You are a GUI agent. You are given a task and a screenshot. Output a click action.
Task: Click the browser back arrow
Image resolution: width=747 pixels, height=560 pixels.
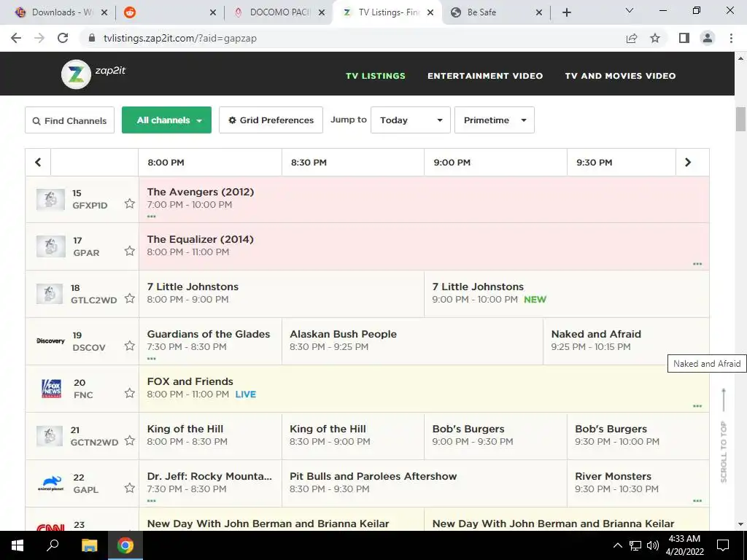(16, 38)
